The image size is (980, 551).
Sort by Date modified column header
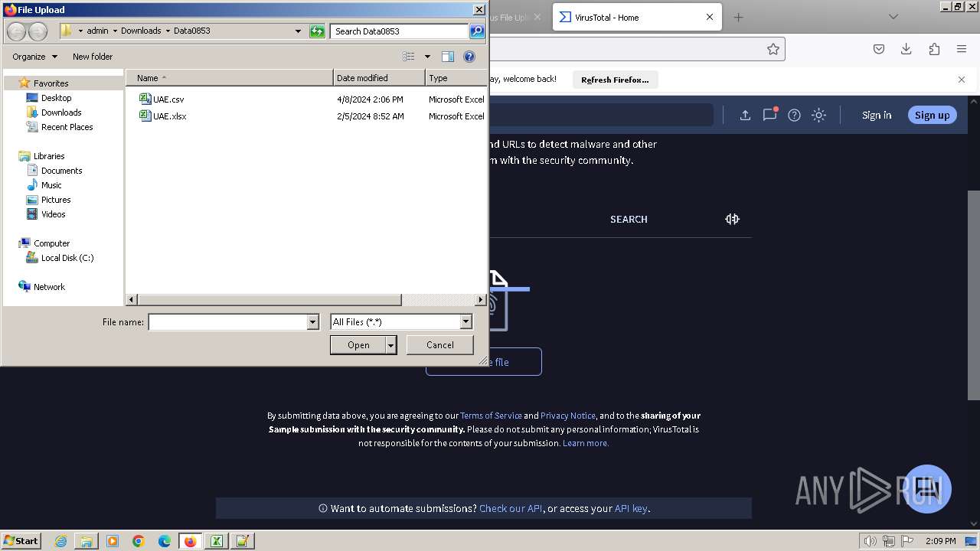click(x=379, y=78)
